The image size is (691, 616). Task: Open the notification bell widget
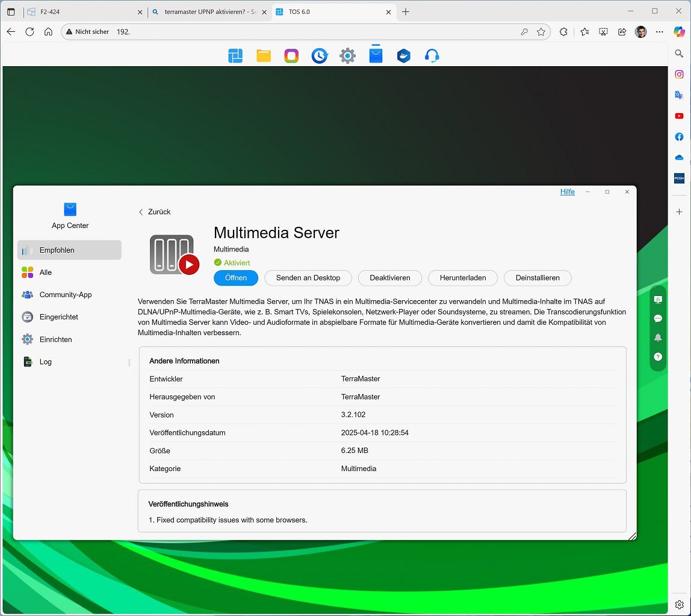658,337
